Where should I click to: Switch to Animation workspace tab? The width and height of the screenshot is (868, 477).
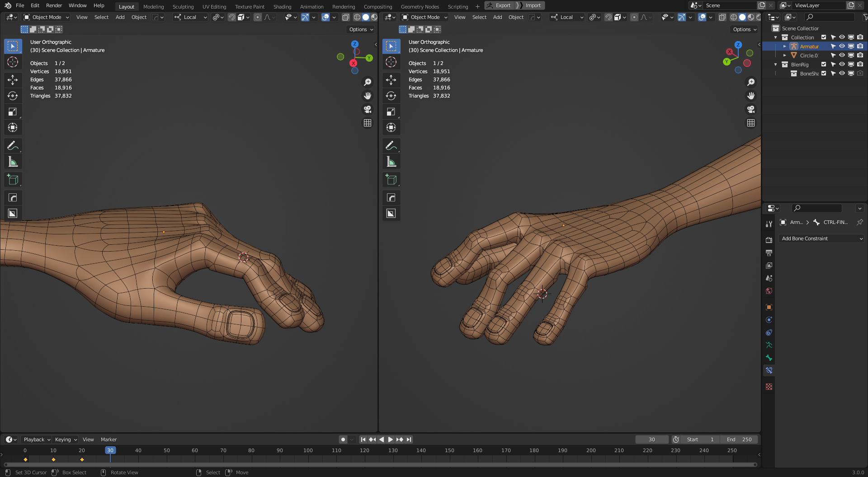point(311,6)
